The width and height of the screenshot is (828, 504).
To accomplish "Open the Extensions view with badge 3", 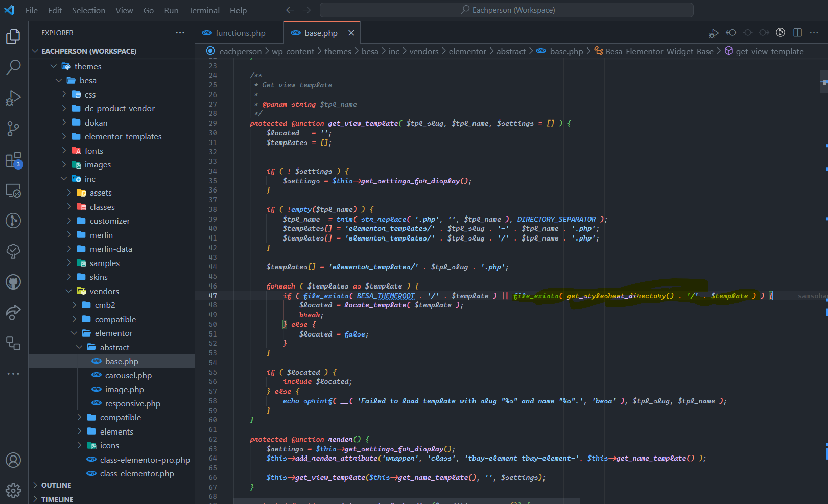I will coord(13,160).
